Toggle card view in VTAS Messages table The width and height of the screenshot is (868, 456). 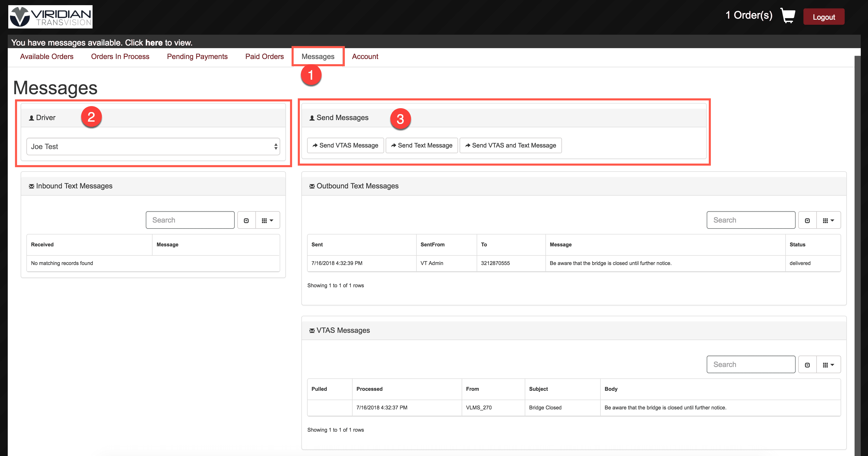[x=807, y=365]
